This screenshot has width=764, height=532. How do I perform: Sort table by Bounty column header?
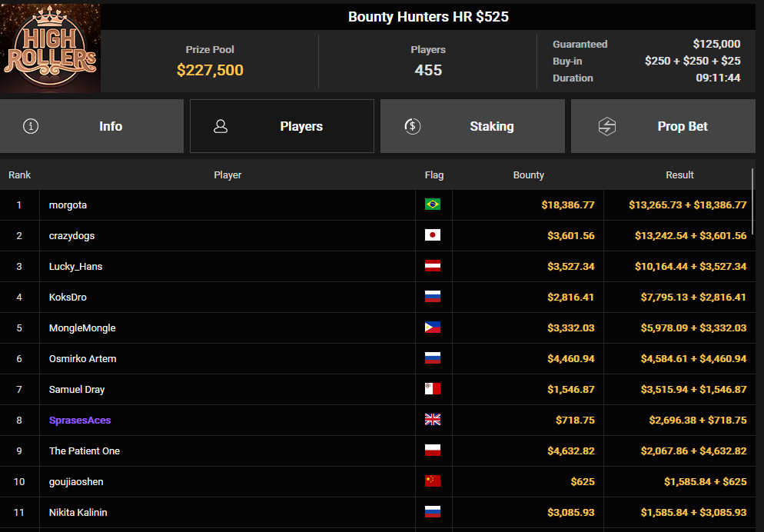(528, 175)
